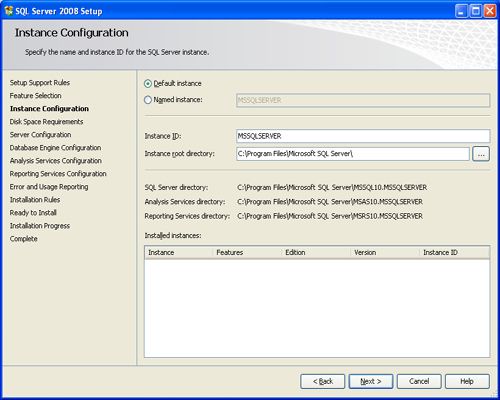This screenshot has height=400, width=500.
Task: Click the Instance ID column header
Action: 455,253
